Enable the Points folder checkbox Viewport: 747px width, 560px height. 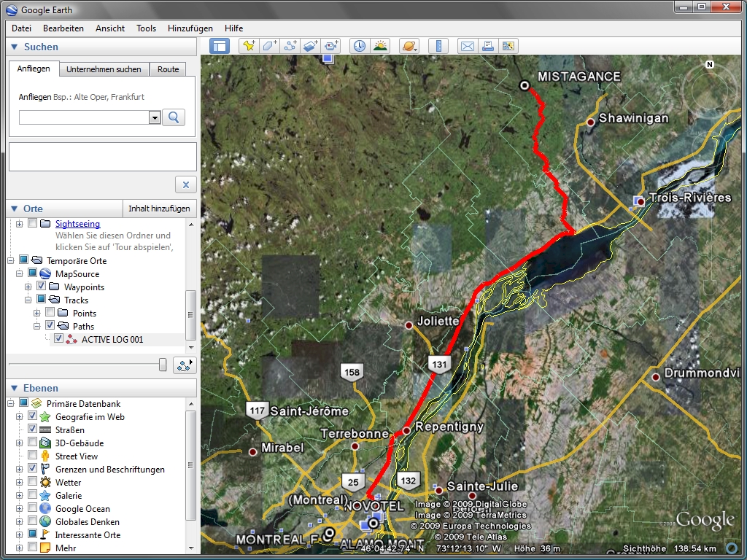(50, 312)
